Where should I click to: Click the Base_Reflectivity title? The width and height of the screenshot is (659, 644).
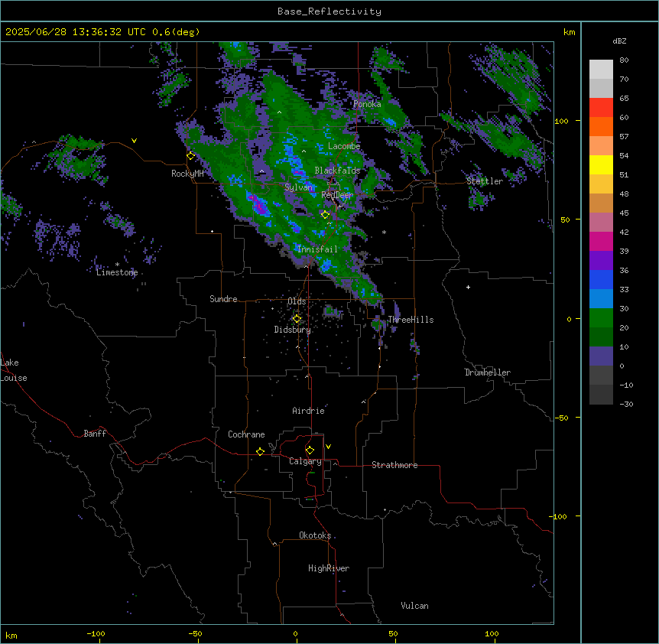pos(329,11)
